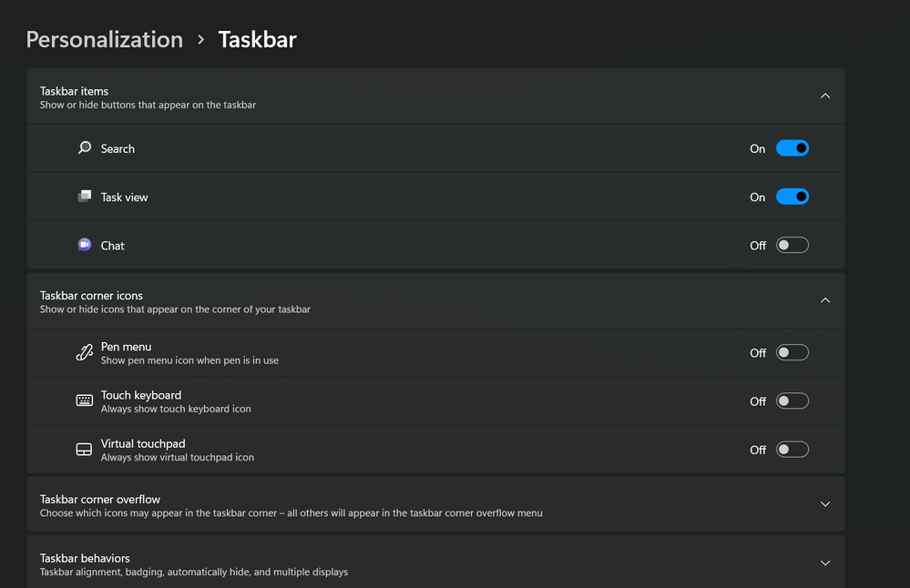
Task: Click the Taskbar breadcrumb heading
Action: click(x=256, y=39)
